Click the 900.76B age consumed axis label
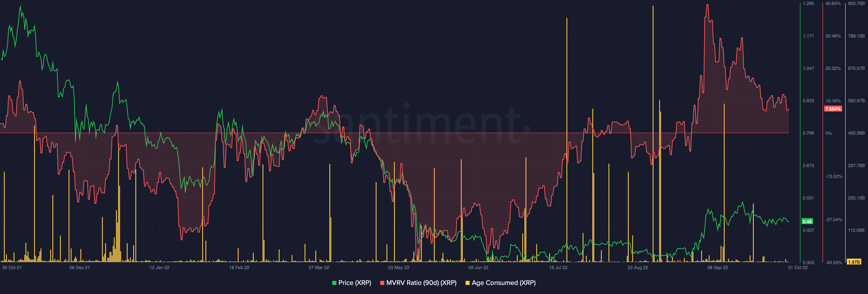Viewport: 868px width, 294px height. pos(856,3)
